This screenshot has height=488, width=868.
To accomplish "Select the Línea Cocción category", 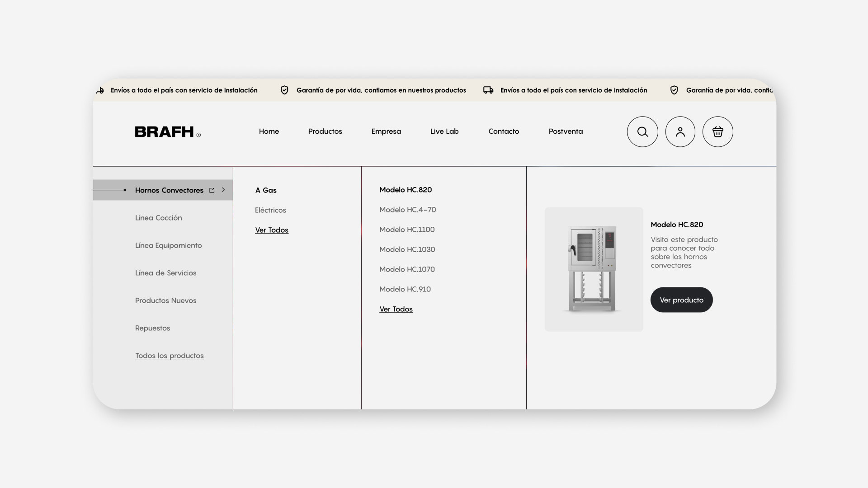I will point(158,218).
